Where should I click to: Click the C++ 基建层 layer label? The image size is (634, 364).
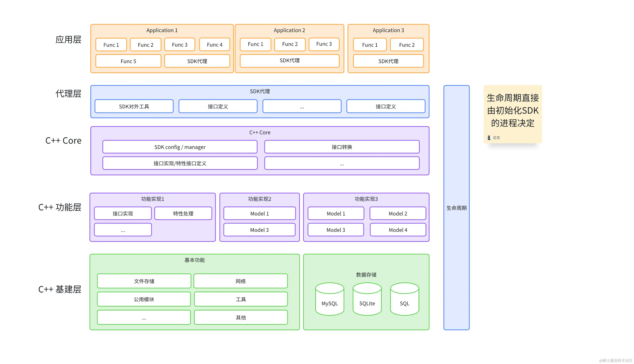coord(60,289)
